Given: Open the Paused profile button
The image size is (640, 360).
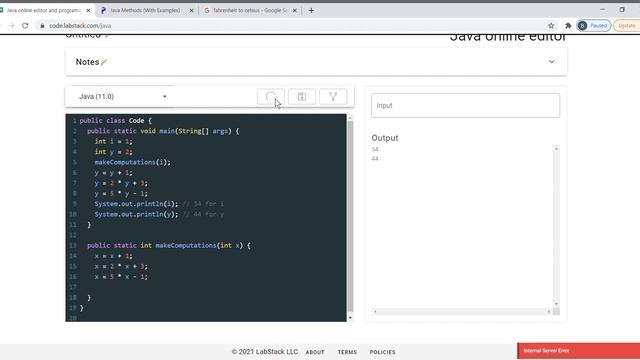Looking at the screenshot, I should [x=594, y=25].
